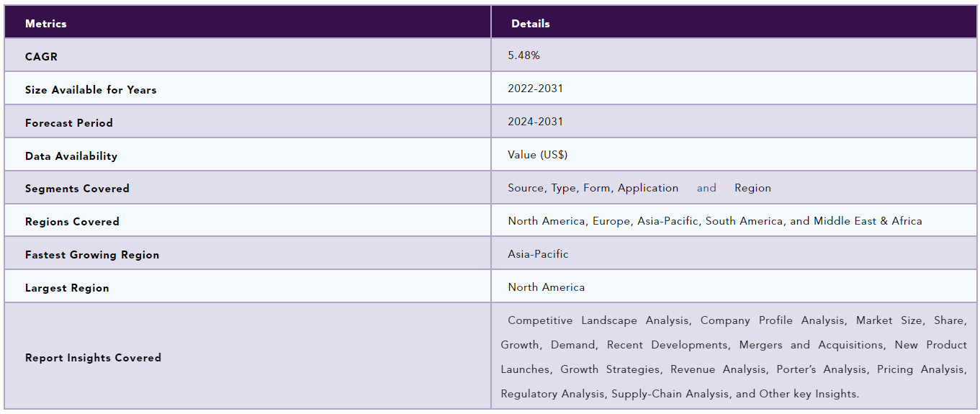
Task: Click the 5.48% CAGR value
Action: [x=523, y=55]
